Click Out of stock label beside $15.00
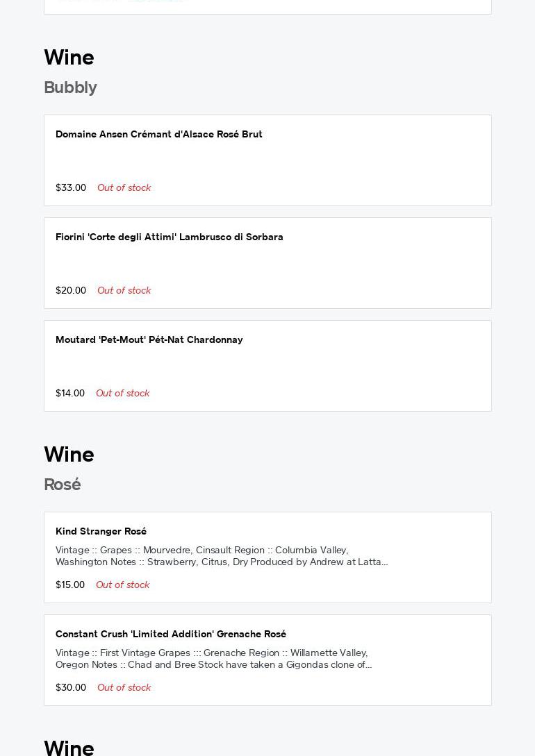This screenshot has width=535, height=756. [x=123, y=585]
